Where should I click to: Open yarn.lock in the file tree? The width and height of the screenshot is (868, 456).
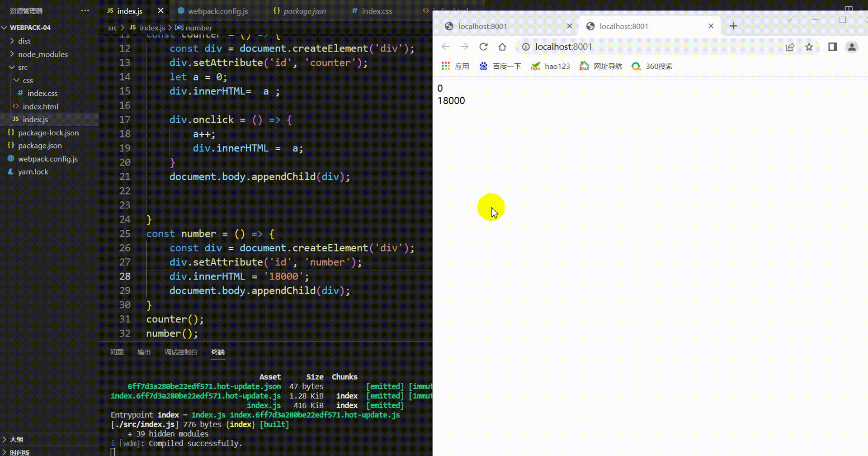pos(33,172)
